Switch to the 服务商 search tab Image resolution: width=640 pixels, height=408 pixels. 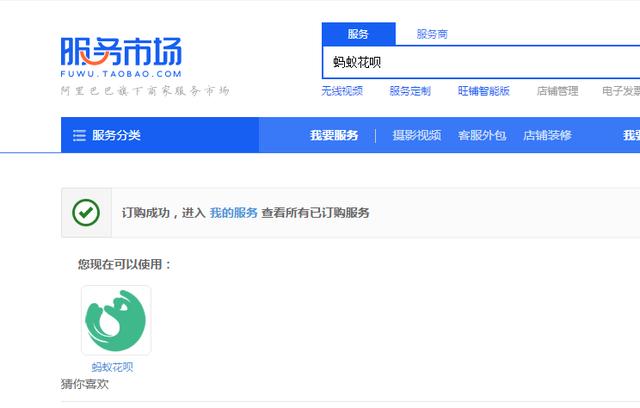pyautogui.click(x=432, y=34)
